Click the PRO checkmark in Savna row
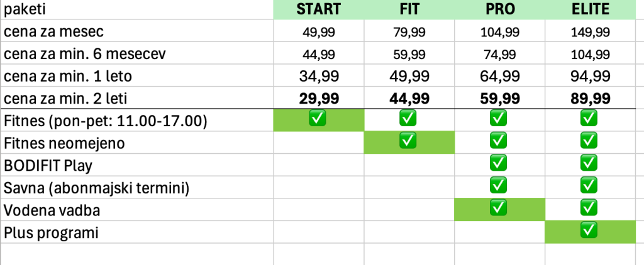Image resolution: width=644 pixels, height=265 pixels. [499, 187]
